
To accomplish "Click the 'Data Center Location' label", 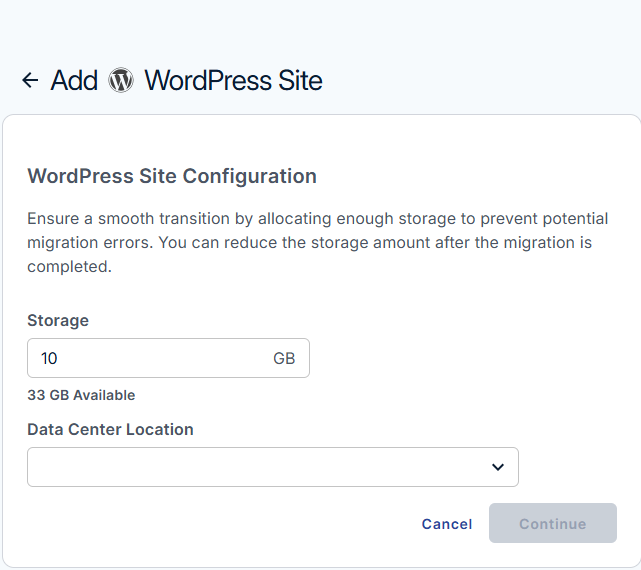I will (110, 429).
